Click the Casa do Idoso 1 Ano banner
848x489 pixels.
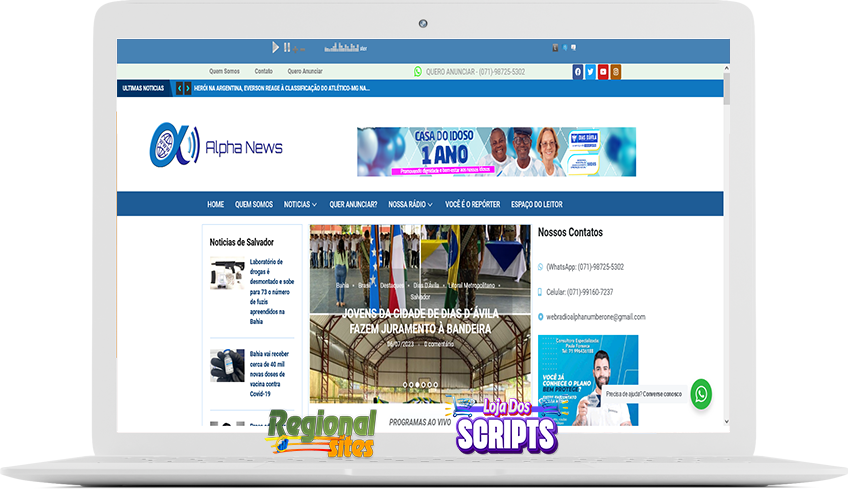pyautogui.click(x=496, y=152)
